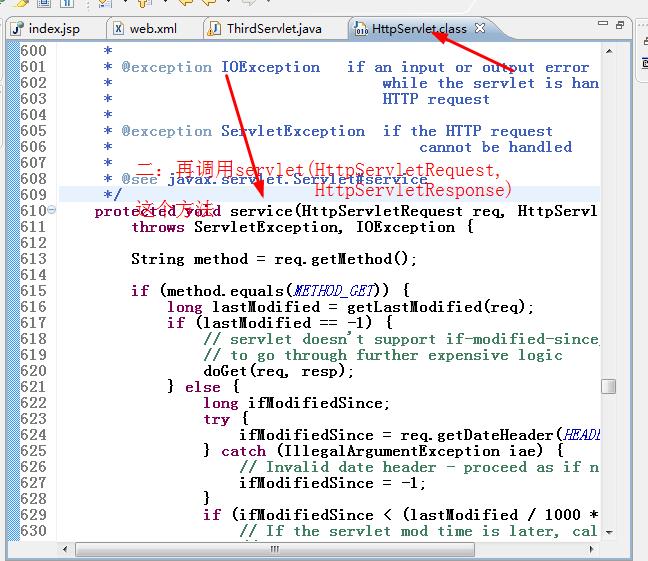Click '@exception IOException' javadoc tag
This screenshot has height=561, width=648.
pyautogui.click(x=221, y=67)
